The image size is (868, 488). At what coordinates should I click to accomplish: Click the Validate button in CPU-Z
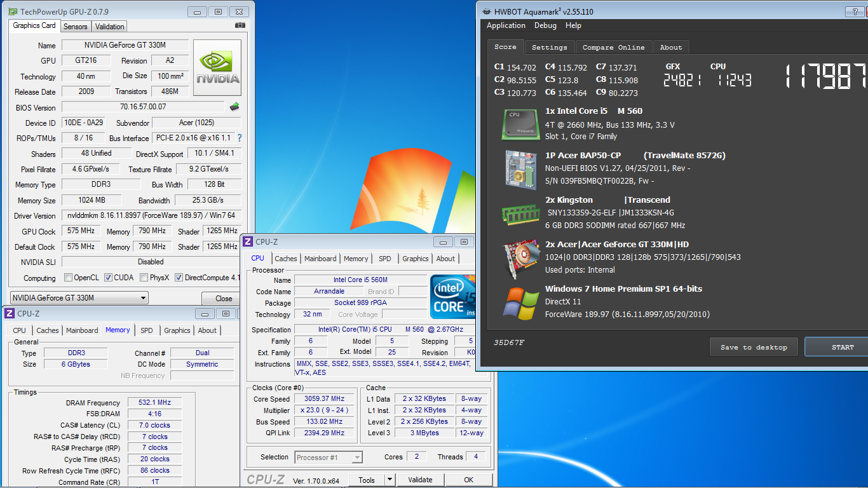coord(420,480)
